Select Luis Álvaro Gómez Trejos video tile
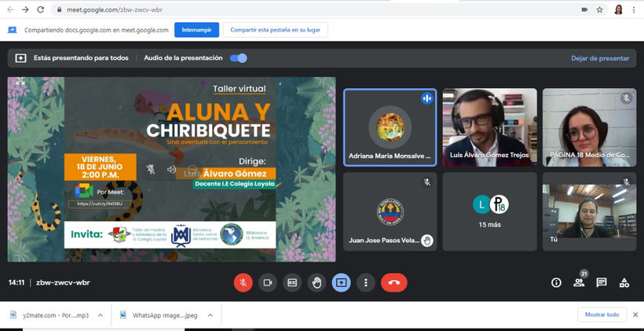The height and width of the screenshot is (331, 644). pyautogui.click(x=489, y=127)
